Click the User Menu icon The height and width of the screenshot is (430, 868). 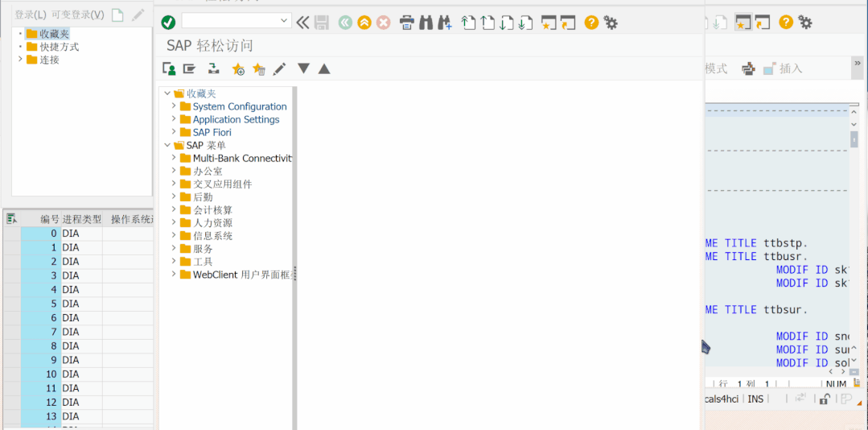(169, 68)
